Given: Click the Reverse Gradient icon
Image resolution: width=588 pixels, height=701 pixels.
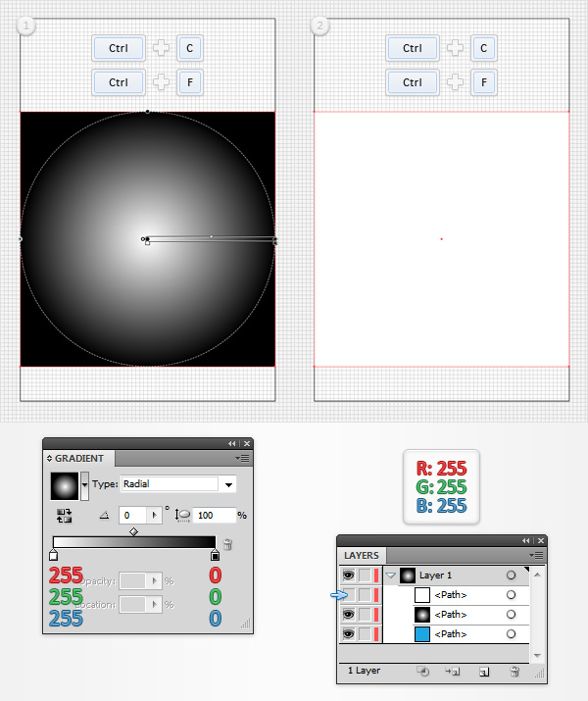Looking at the screenshot, I should coord(64,516).
